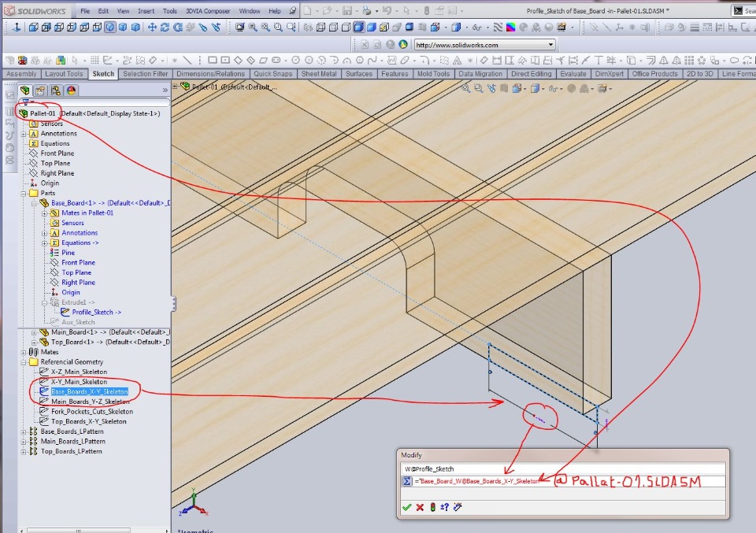Expand the Top_Board<1> component

[x=34, y=342]
